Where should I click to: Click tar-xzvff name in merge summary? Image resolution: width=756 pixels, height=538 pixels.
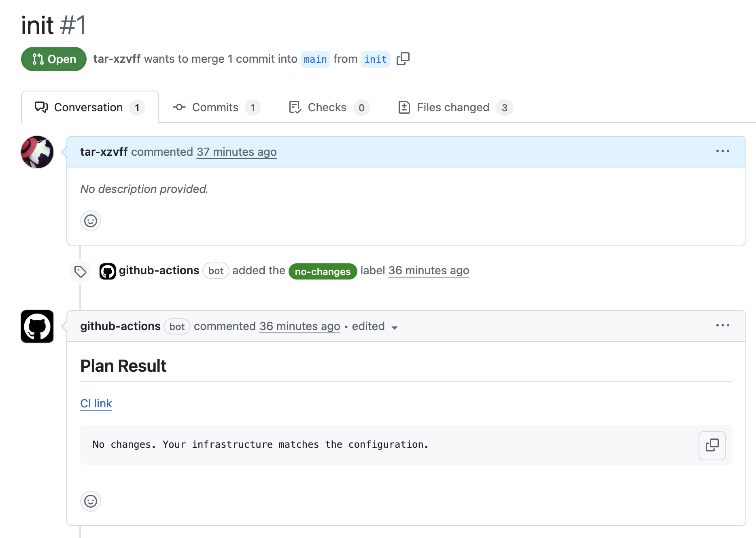(117, 59)
